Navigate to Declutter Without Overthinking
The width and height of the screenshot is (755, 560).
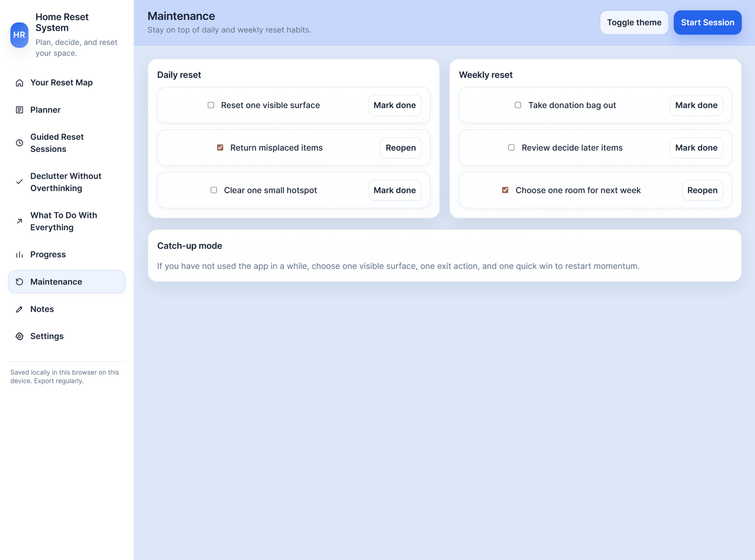(x=67, y=182)
